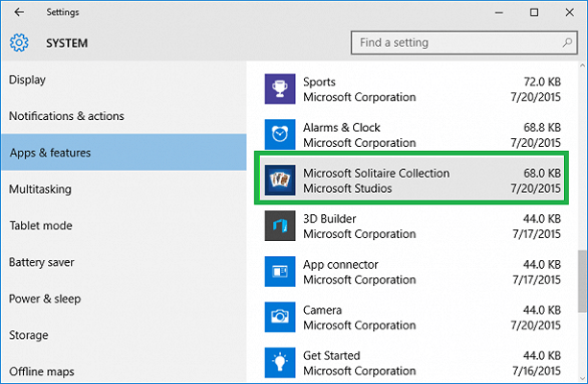Click the Camera app icon
This screenshot has width=588, height=384.
pyautogui.click(x=280, y=317)
